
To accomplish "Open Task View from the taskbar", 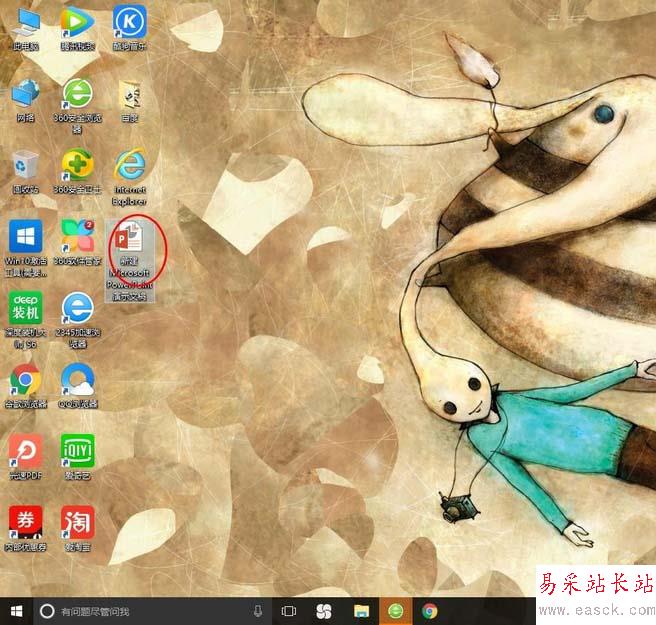I will tap(289, 611).
